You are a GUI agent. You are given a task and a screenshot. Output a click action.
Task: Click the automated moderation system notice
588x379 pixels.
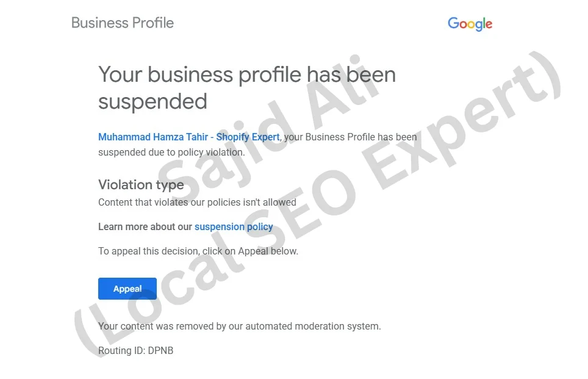239,326
